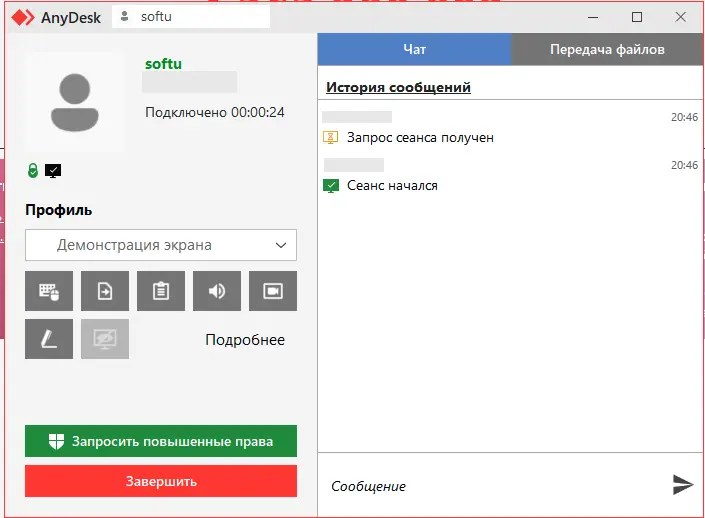The height and width of the screenshot is (518, 705).
Task: Maximize the AnyDesk window
Action: tap(637, 17)
